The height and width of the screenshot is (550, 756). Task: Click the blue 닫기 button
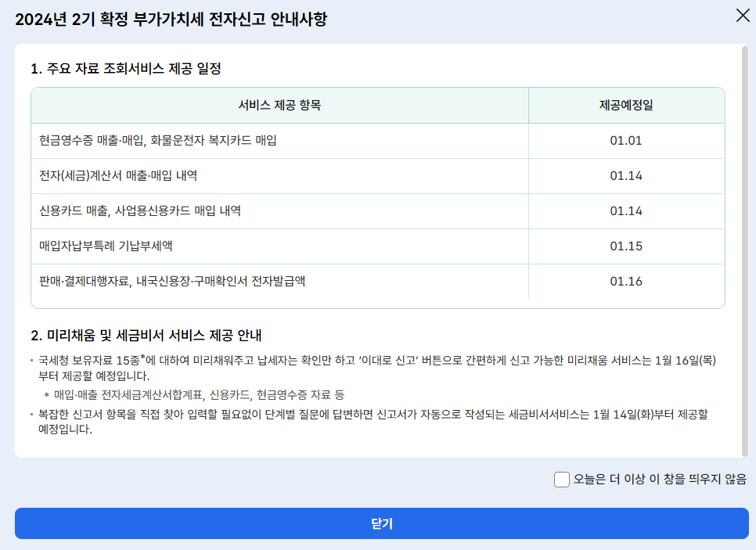pos(382,523)
